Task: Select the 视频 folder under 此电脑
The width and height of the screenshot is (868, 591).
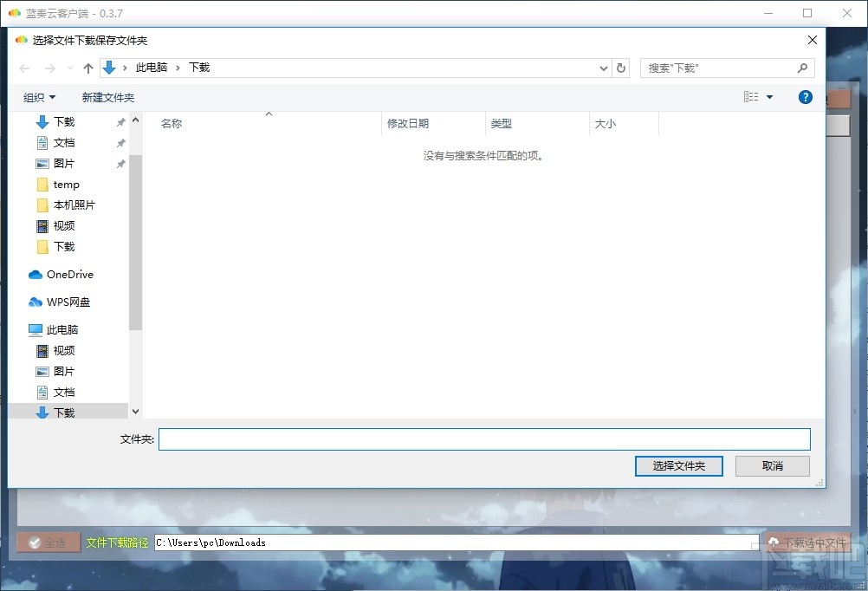Action: pos(63,350)
